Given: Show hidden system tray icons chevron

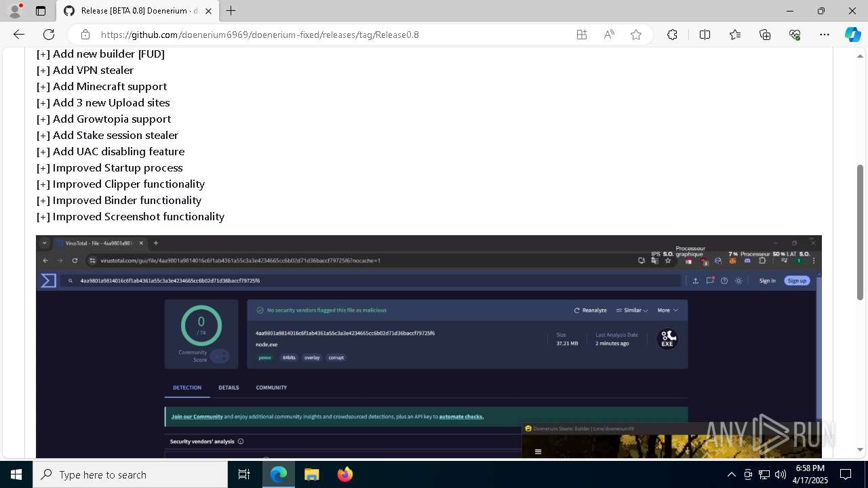Looking at the screenshot, I should pyautogui.click(x=731, y=474).
